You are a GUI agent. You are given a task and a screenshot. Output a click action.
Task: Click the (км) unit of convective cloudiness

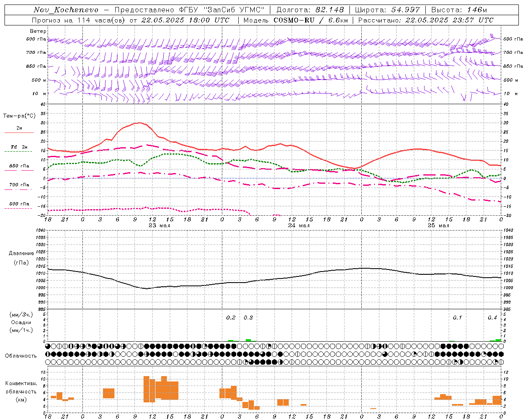tap(21, 399)
